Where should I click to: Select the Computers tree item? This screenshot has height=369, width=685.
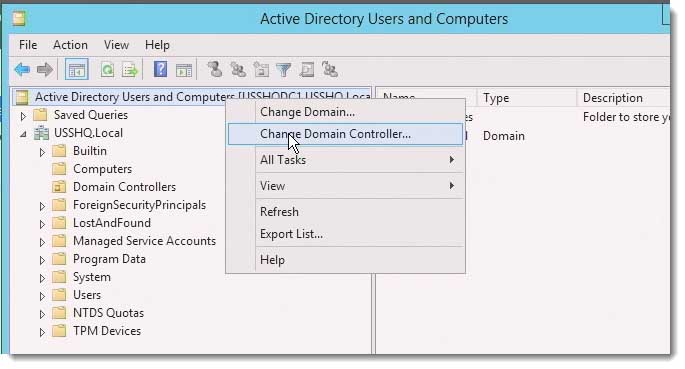pos(102,169)
